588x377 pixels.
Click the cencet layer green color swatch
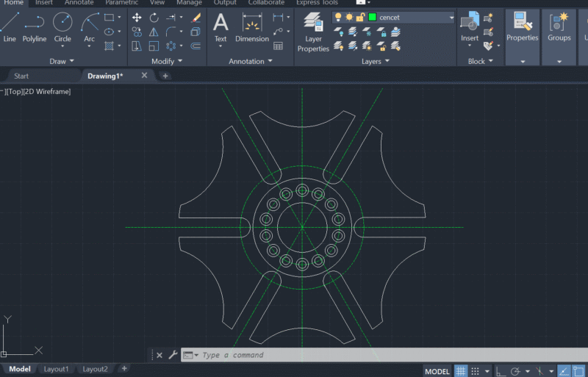click(x=372, y=17)
